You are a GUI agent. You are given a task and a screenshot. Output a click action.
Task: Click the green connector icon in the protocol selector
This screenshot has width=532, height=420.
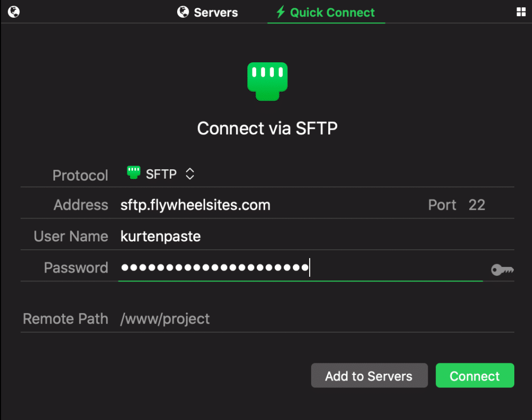click(134, 172)
